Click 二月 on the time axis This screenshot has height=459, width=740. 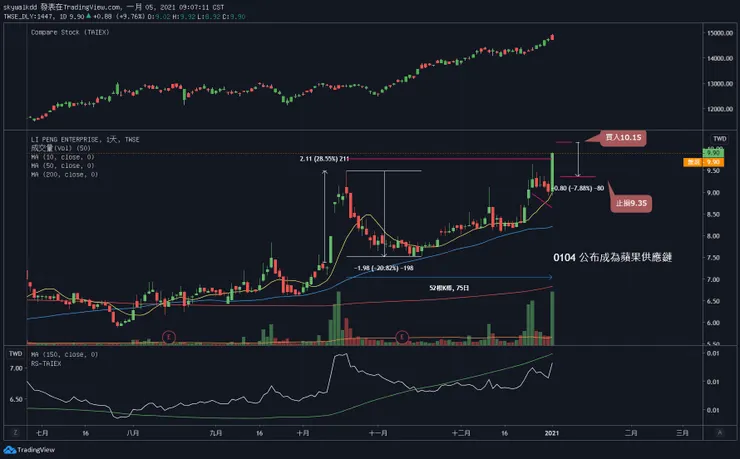[x=631, y=433]
